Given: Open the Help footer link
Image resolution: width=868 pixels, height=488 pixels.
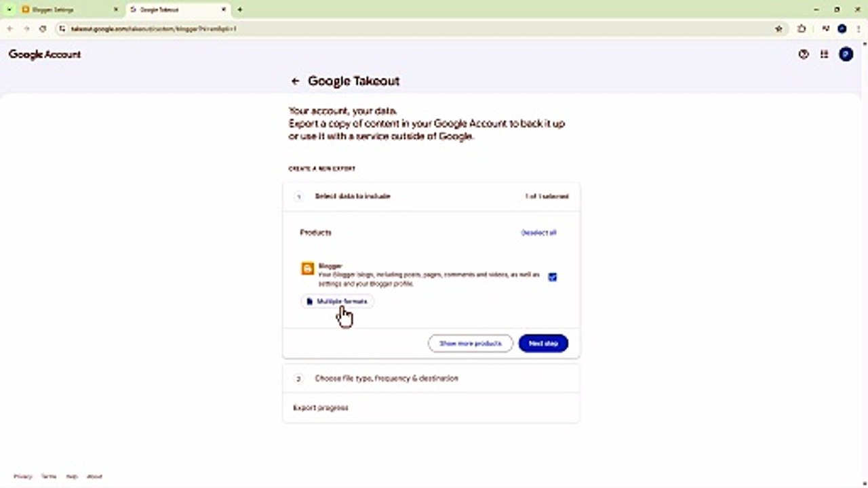Looking at the screenshot, I should pos(72,476).
